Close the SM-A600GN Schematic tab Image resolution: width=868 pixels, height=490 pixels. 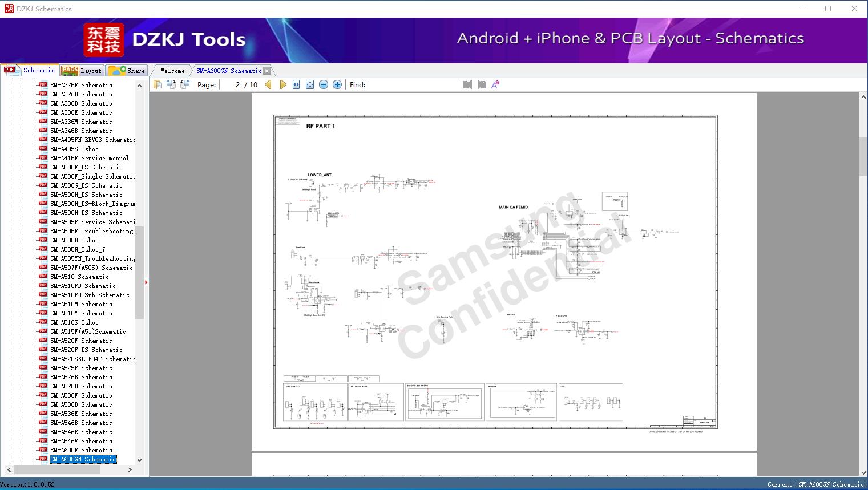tap(267, 71)
